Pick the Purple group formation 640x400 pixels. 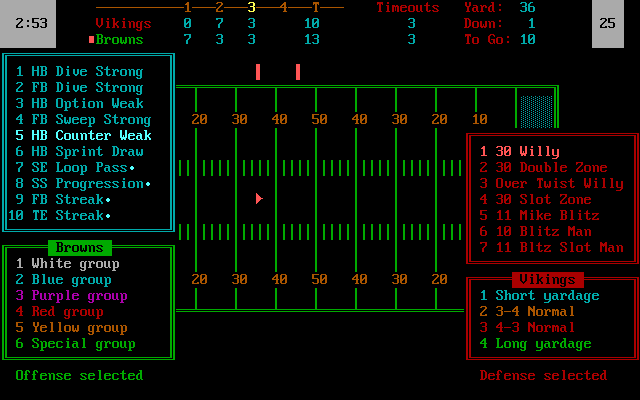[x=72, y=296]
